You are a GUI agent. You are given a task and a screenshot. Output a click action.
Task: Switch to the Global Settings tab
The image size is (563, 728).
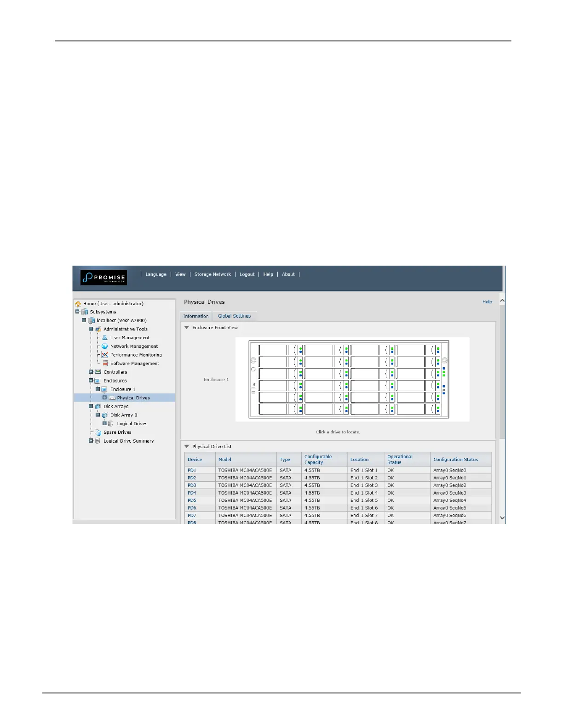tap(234, 316)
